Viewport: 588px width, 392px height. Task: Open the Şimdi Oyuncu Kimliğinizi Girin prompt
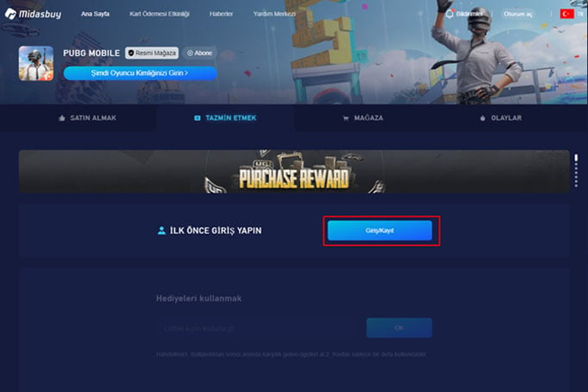(x=140, y=73)
